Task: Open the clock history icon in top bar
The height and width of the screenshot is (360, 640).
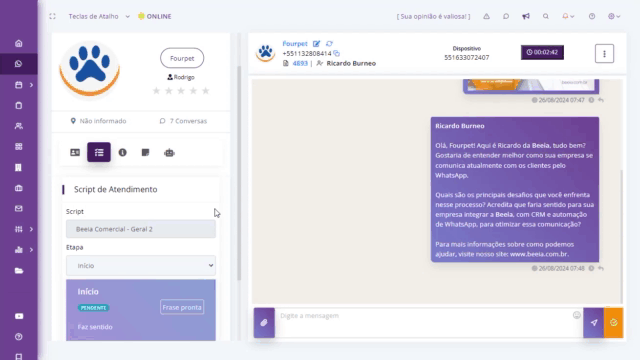Action: (592, 16)
